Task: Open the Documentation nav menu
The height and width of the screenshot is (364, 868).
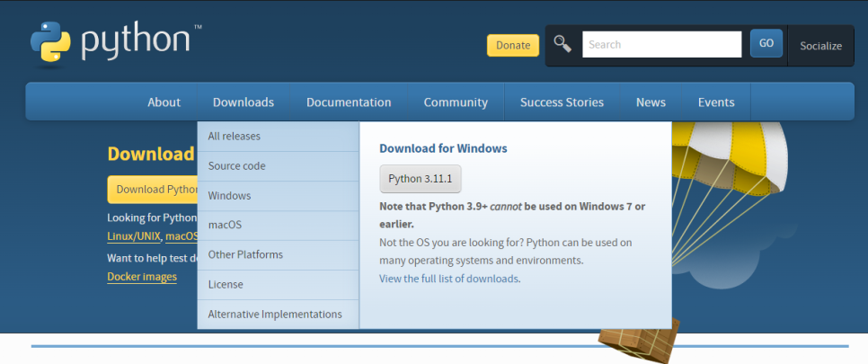Action: point(349,102)
